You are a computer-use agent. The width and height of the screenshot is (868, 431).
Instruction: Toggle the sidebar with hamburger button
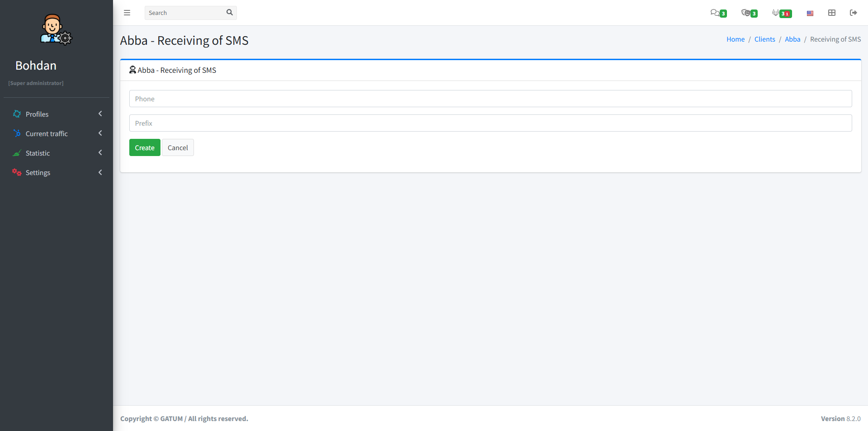pyautogui.click(x=127, y=13)
